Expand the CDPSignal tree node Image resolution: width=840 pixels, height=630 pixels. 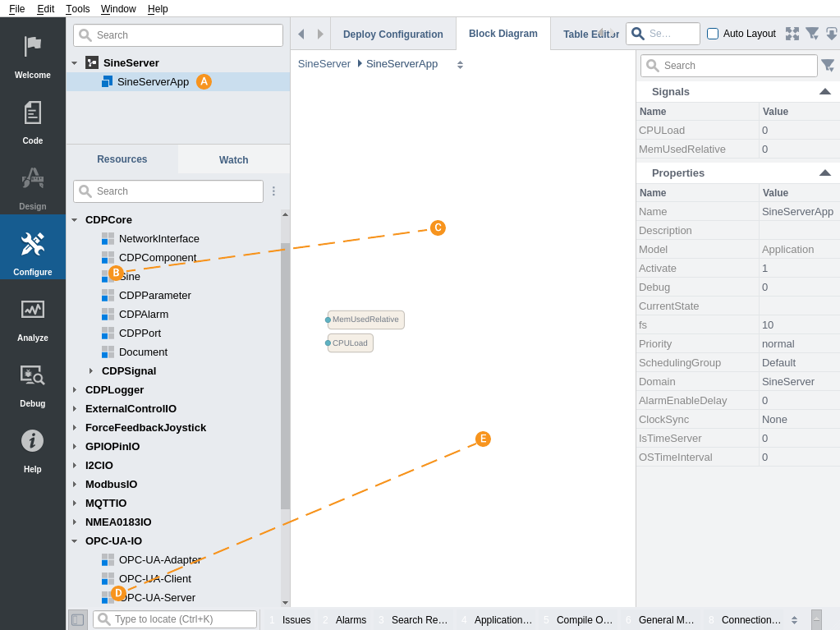[91, 370]
